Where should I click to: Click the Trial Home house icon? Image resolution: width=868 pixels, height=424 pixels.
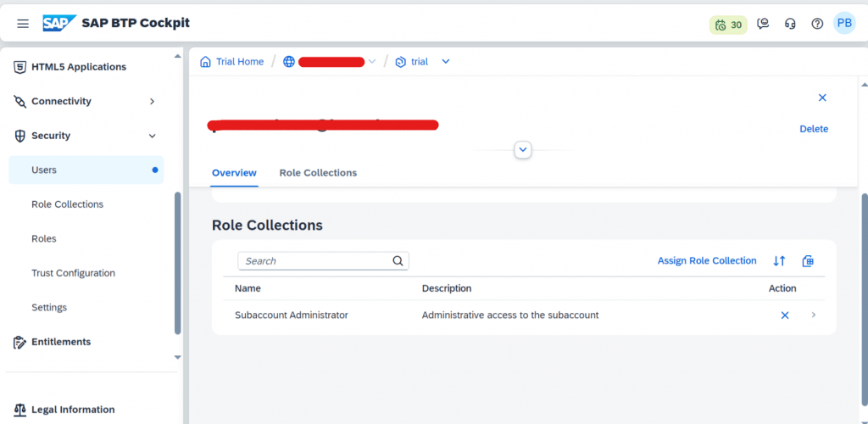205,61
